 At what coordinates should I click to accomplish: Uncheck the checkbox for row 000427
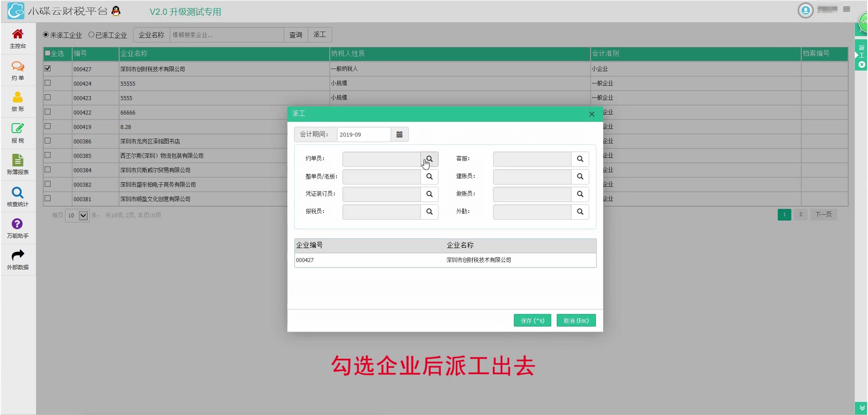48,69
